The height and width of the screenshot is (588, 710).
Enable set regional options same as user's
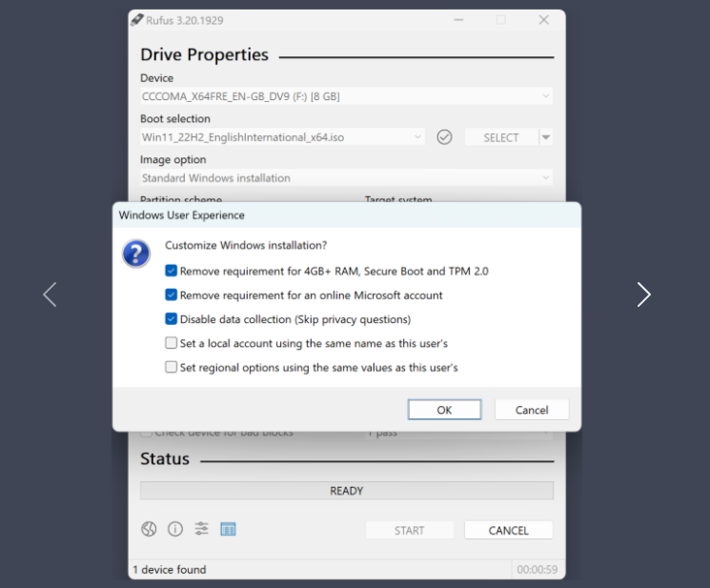pos(171,367)
